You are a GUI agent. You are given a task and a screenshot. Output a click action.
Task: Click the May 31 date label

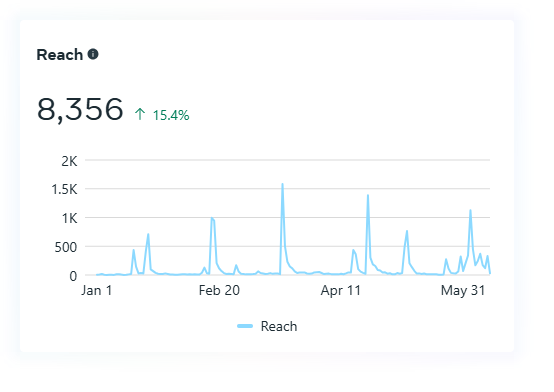point(463,290)
